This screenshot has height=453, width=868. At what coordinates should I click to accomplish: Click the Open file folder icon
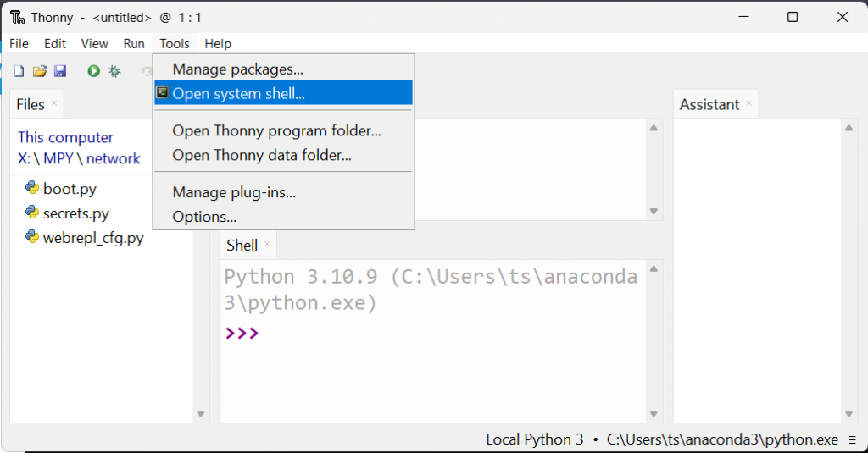pyautogui.click(x=39, y=71)
